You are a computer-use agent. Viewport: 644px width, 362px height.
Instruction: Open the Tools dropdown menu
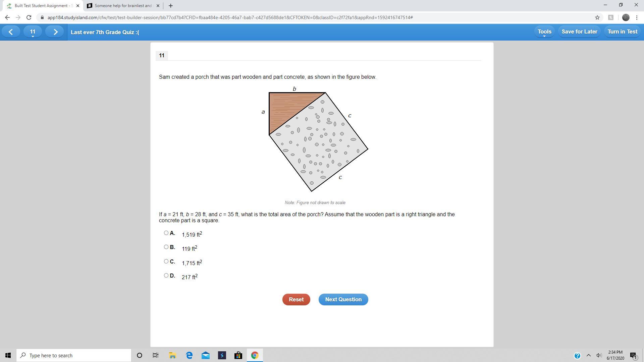[x=544, y=32]
